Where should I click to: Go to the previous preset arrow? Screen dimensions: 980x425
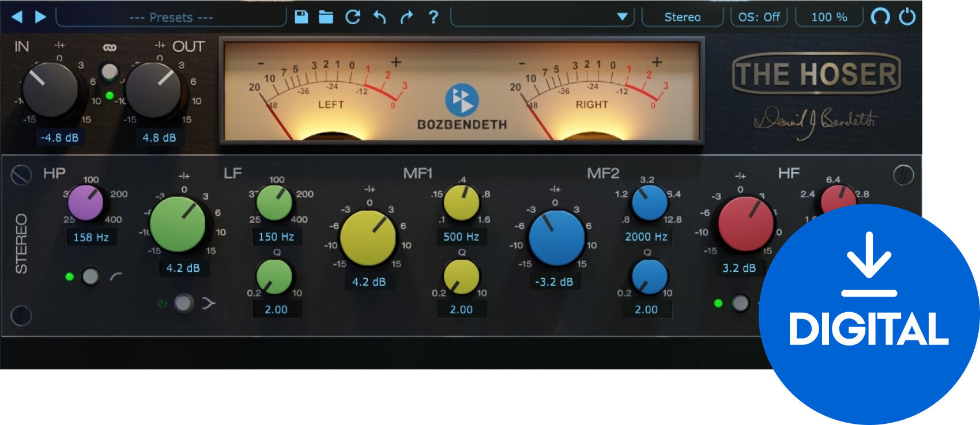click(x=17, y=17)
